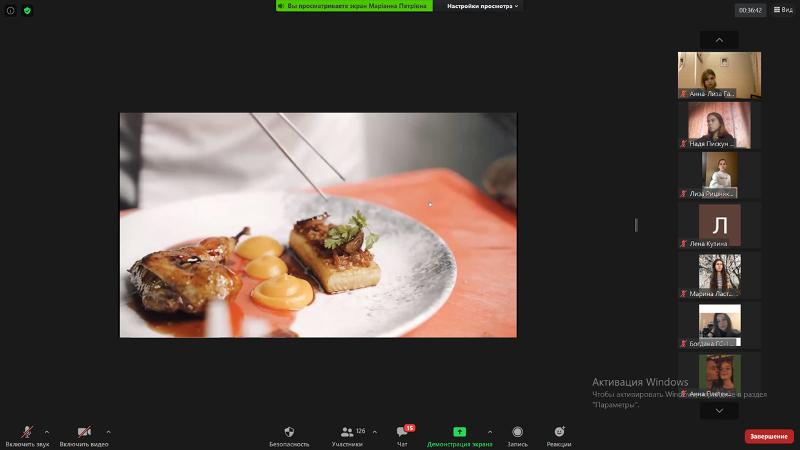Viewport: 800px width, 450px height.
Task: Click muted mic icon on Богдана tile
Action: [x=684, y=343]
